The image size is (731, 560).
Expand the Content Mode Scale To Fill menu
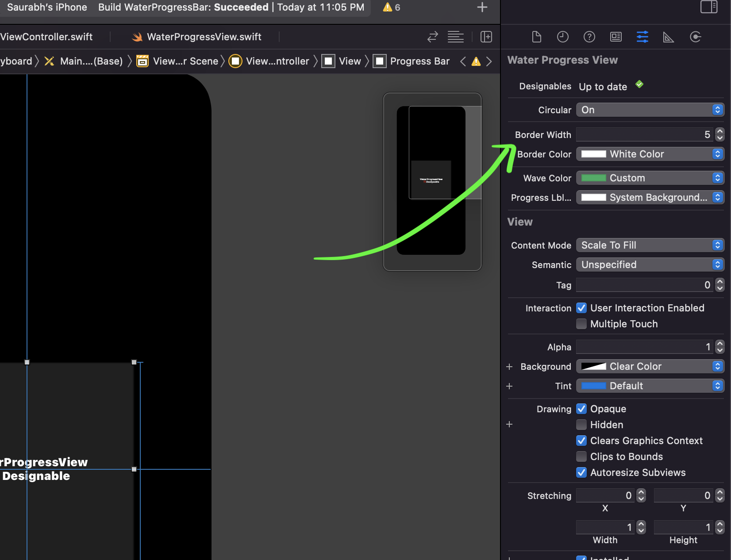coord(650,245)
